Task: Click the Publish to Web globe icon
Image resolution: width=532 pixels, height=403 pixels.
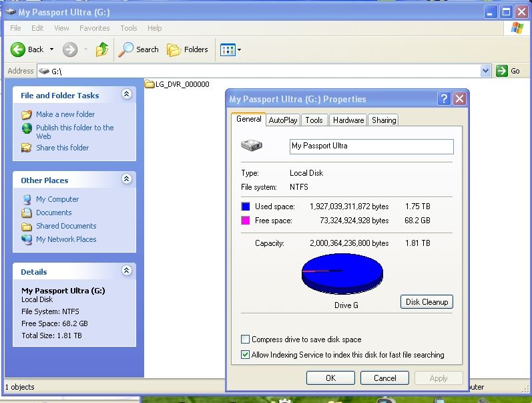Action: (27, 128)
